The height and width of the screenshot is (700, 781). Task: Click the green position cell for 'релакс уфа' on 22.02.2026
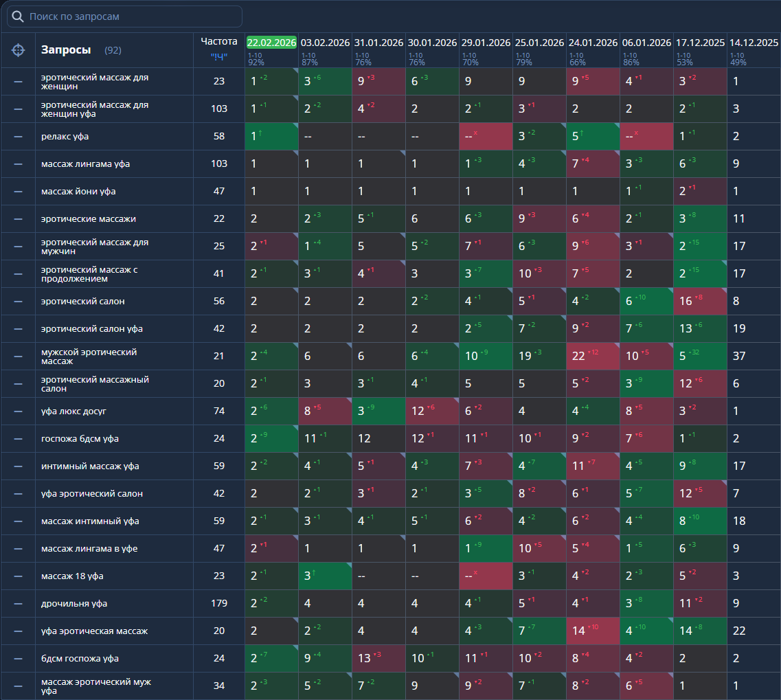[271, 137]
